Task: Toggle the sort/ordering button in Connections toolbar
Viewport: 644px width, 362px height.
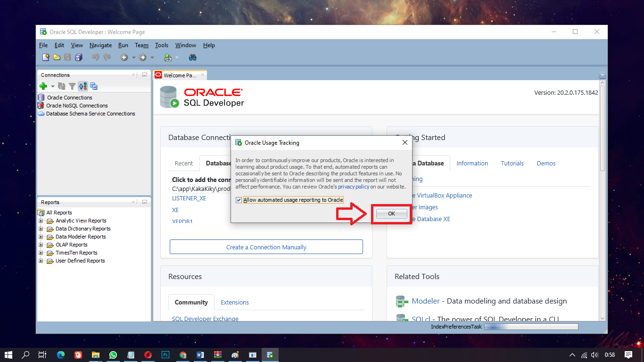Action: coord(83,86)
